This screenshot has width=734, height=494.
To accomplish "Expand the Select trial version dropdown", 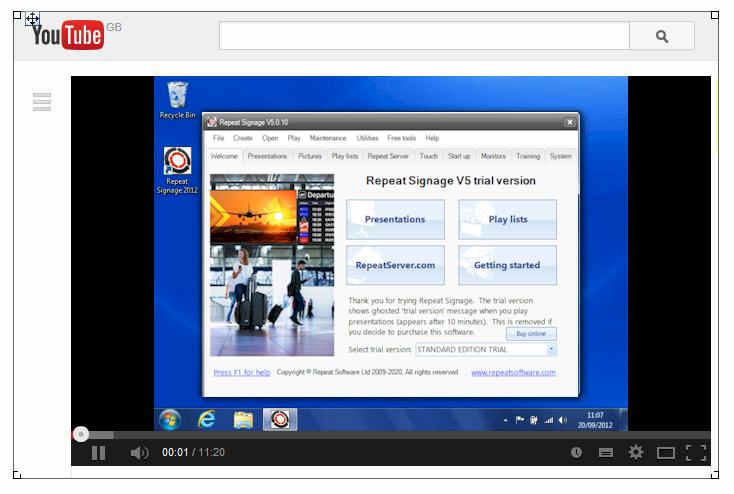I will pos(551,349).
